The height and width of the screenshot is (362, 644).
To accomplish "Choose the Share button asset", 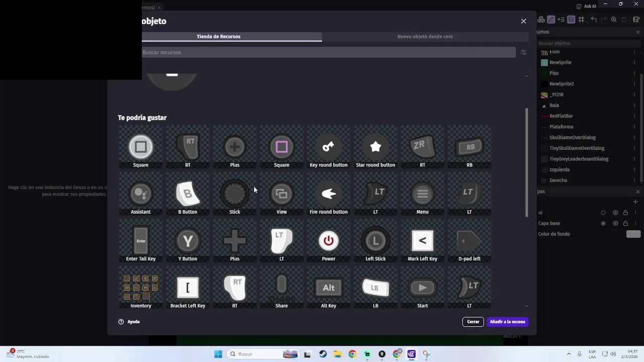I will coord(282,287).
